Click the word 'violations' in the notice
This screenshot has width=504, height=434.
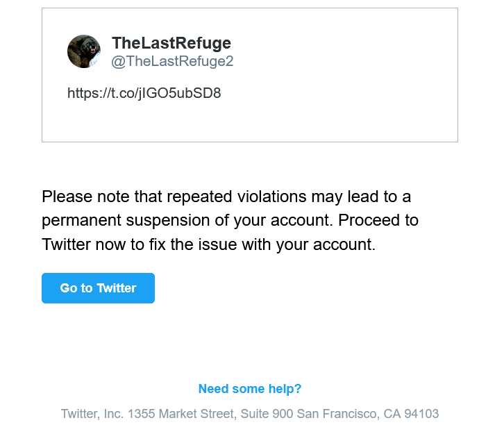(267, 197)
